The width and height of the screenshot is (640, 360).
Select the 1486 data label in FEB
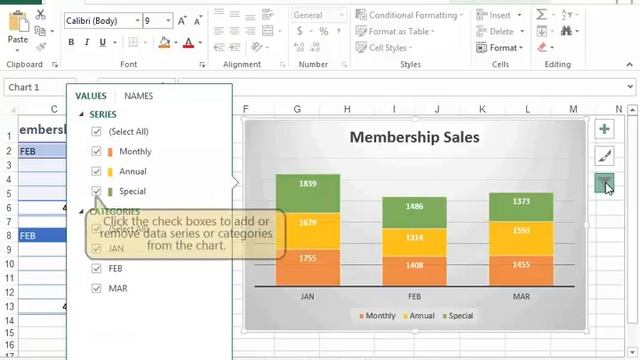414,207
